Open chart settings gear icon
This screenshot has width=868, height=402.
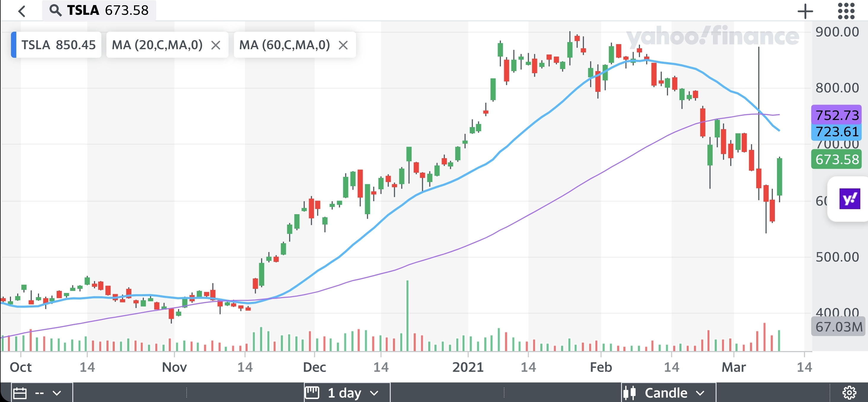(x=849, y=392)
